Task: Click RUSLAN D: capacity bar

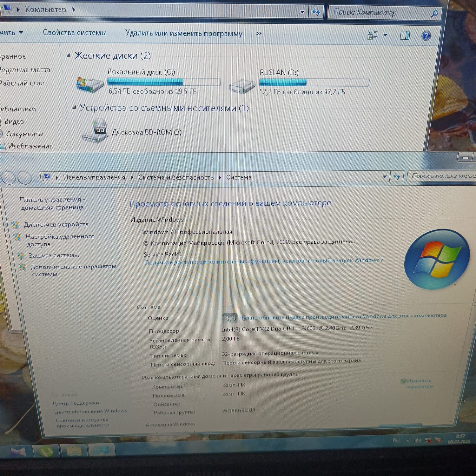Action: coord(314,83)
